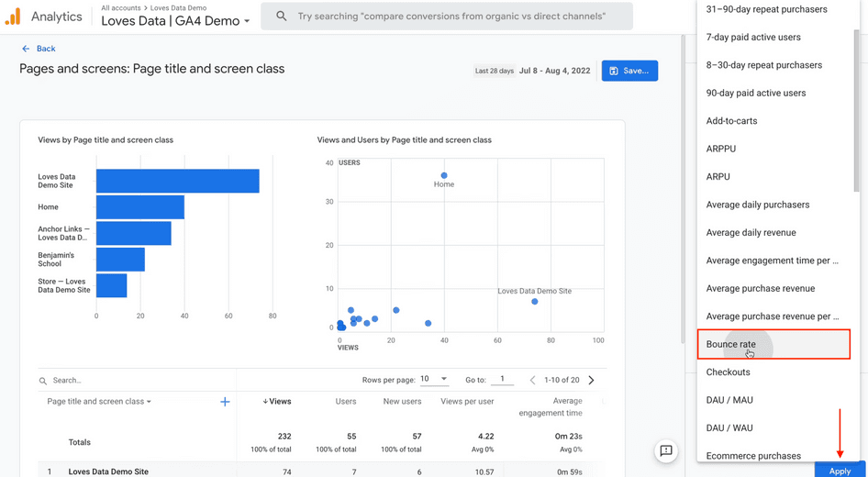
Task: Open the date range Jul 8 - Aug 4, 2022
Action: [555, 71]
